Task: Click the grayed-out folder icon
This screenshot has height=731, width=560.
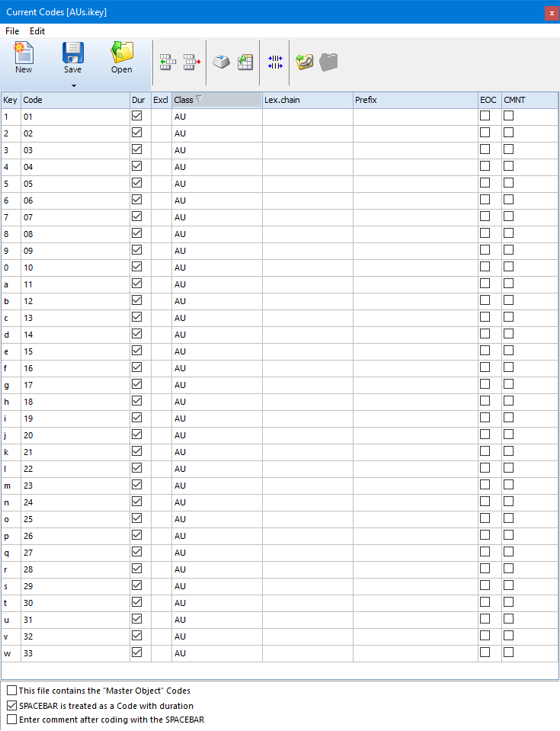Action: pyautogui.click(x=328, y=62)
